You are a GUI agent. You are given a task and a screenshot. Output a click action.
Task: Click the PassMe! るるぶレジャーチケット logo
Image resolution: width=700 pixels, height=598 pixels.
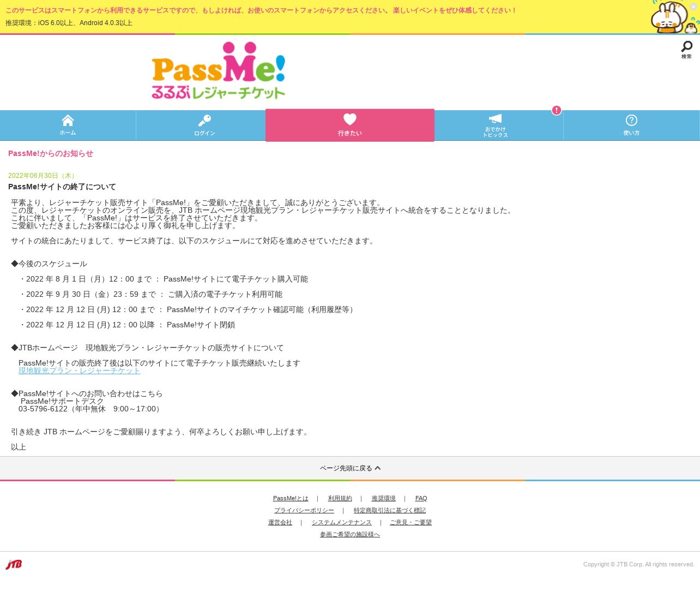[219, 70]
